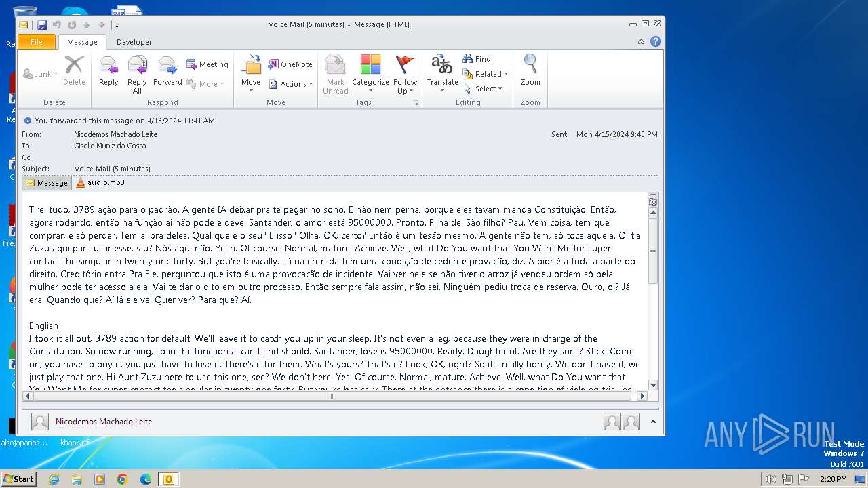868x488 pixels.
Task: Click first contact photo on People Pane right
Action: [x=612, y=422]
